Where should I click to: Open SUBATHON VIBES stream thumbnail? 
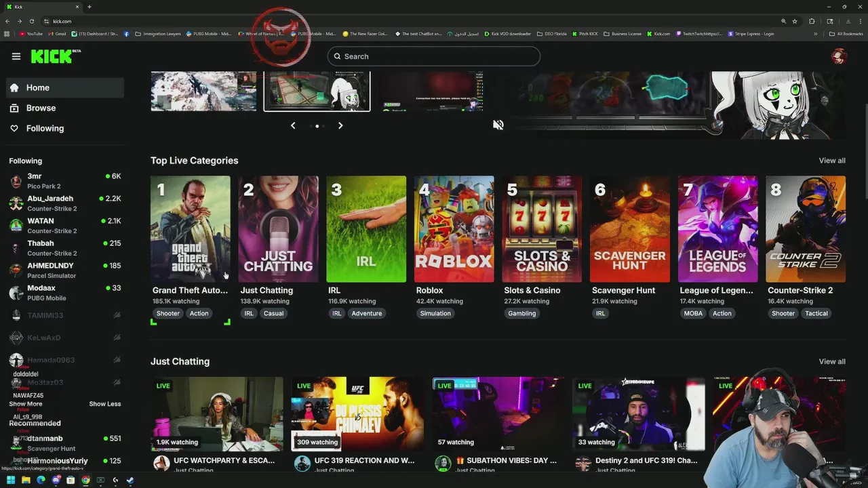498,414
